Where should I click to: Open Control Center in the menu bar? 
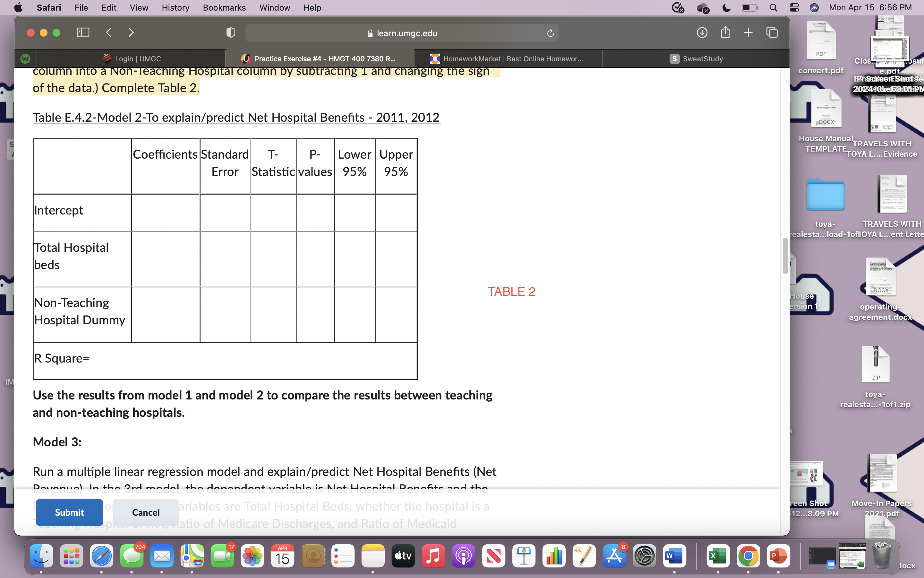[794, 8]
